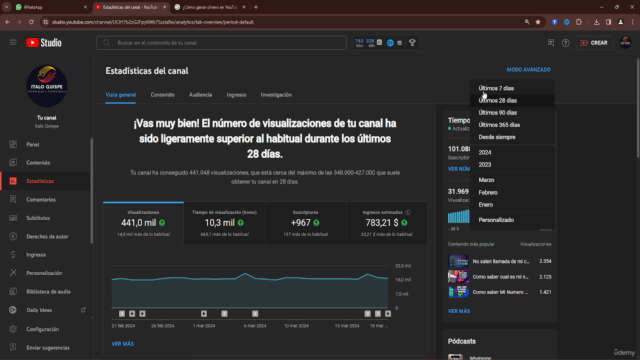Choose year 2023 in period menu

(x=512, y=164)
